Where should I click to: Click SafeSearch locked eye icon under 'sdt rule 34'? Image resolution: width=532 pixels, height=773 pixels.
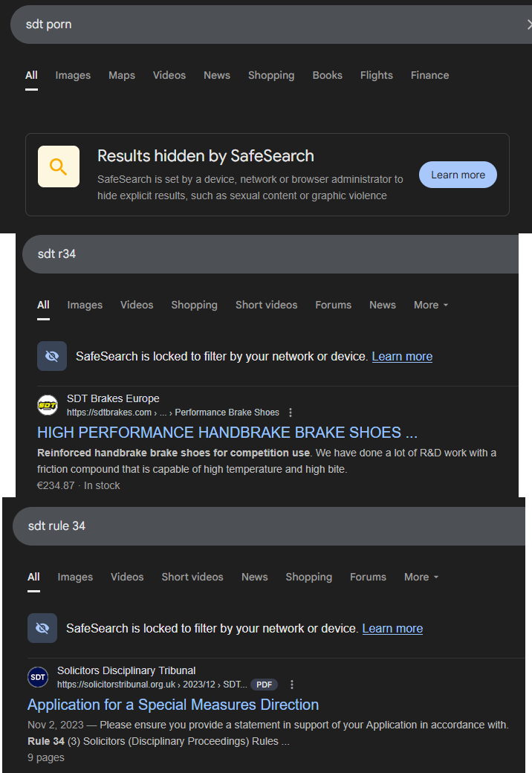[42, 628]
